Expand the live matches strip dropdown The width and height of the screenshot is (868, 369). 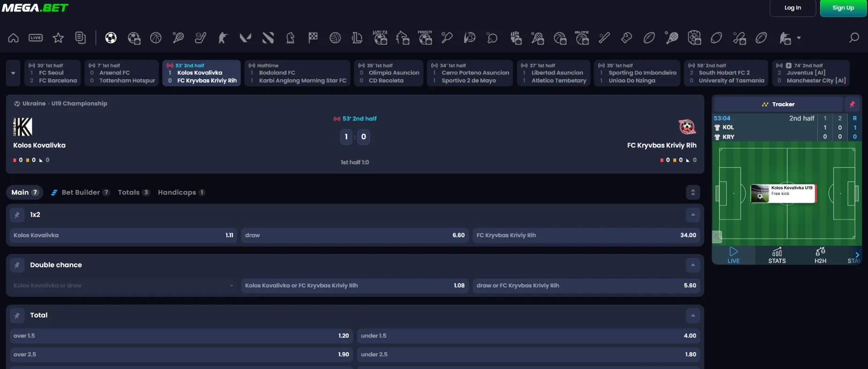click(x=13, y=73)
